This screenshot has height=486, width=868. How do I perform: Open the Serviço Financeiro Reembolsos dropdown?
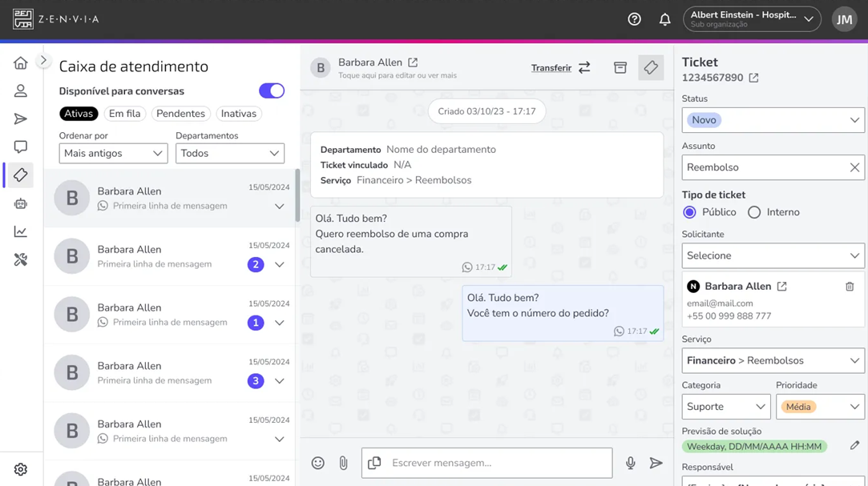pos(773,360)
